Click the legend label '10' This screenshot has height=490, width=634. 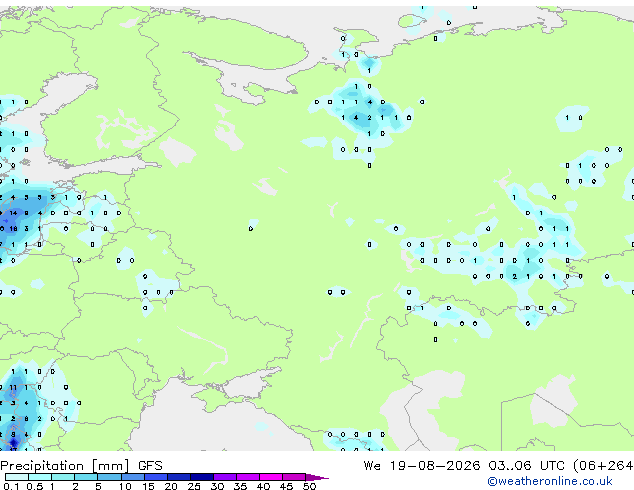click(125, 486)
